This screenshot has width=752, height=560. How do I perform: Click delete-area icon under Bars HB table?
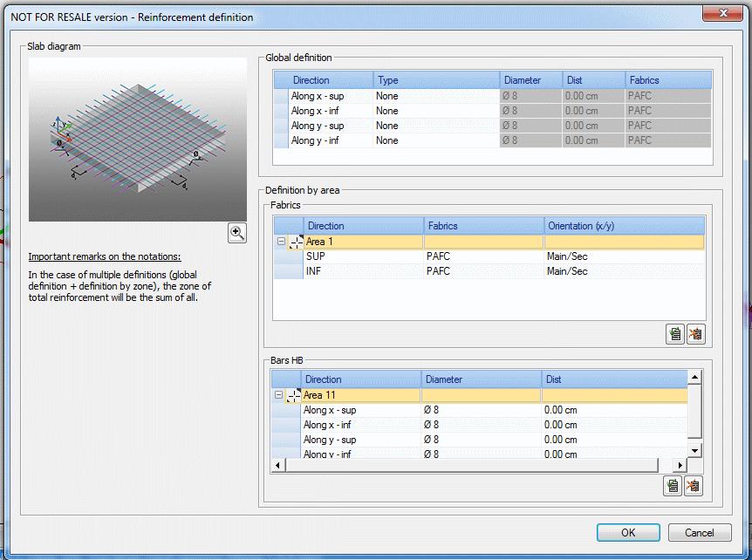[693, 486]
